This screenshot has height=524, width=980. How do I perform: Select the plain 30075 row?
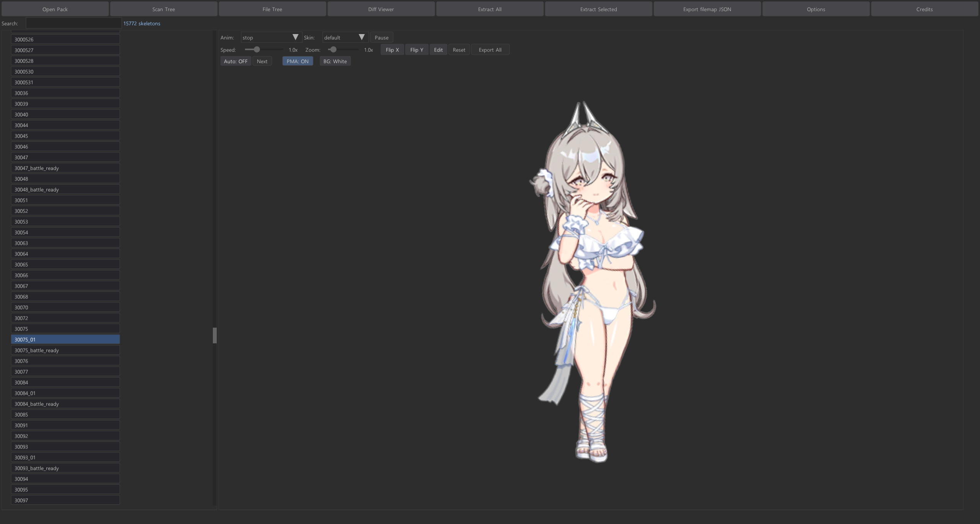coord(65,329)
